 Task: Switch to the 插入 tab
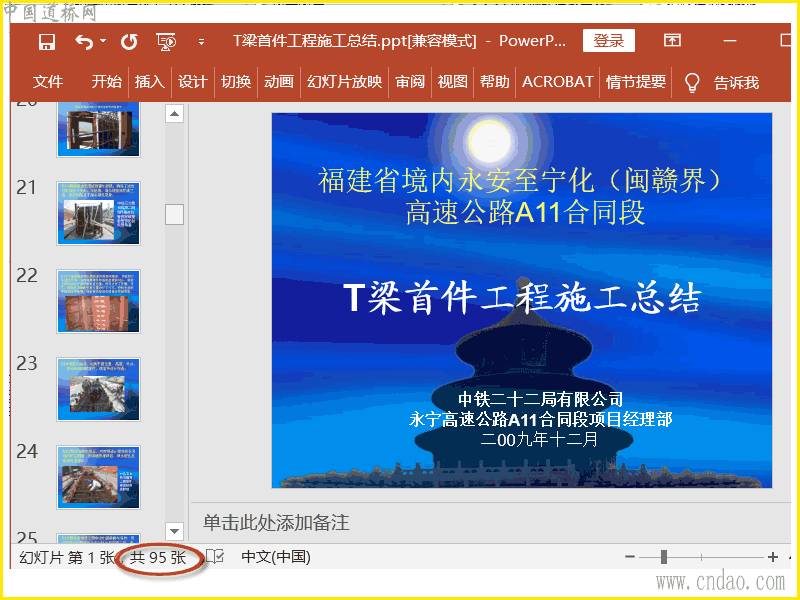[x=149, y=82]
